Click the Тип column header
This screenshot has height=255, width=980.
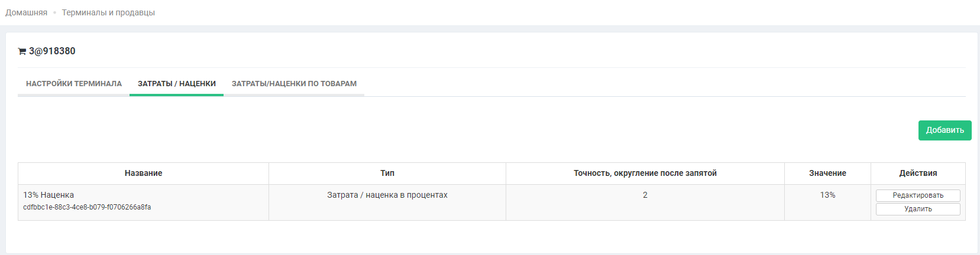pos(387,173)
